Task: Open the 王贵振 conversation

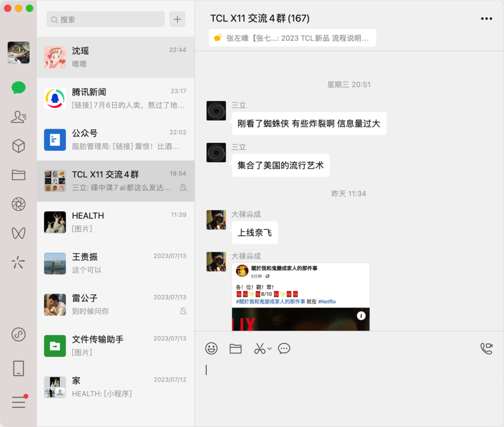Action: (115, 263)
